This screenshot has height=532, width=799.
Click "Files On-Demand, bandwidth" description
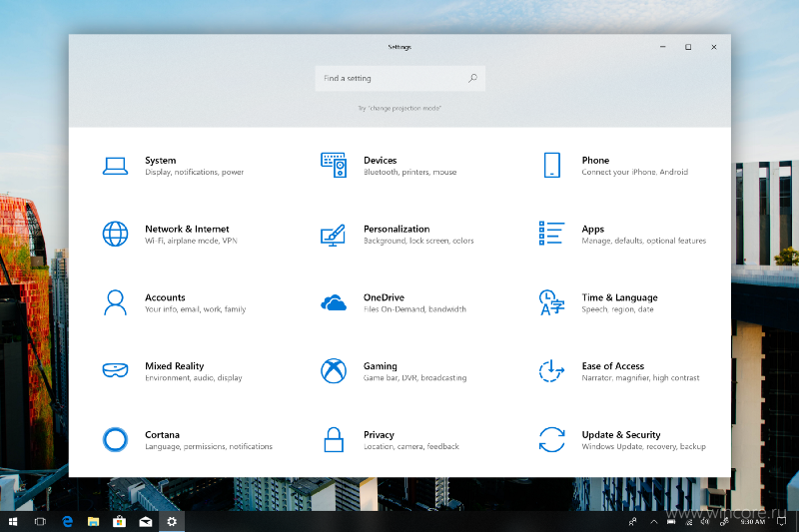(414, 309)
